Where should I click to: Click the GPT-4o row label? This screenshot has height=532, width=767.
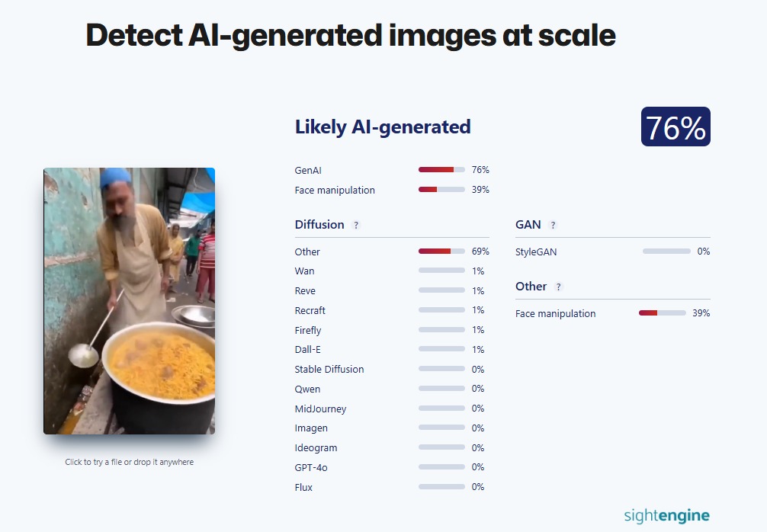coord(311,467)
